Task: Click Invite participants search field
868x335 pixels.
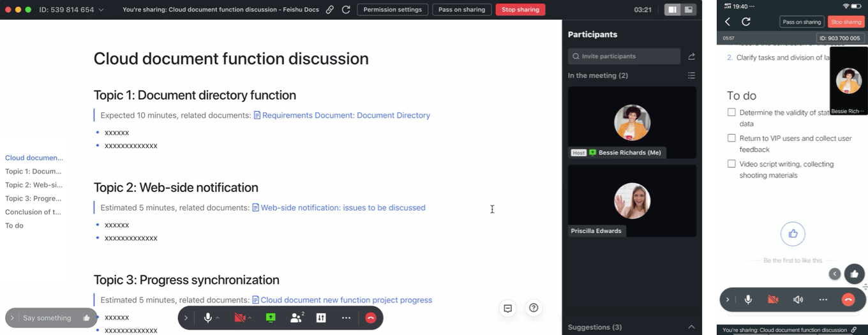Action: pos(624,56)
